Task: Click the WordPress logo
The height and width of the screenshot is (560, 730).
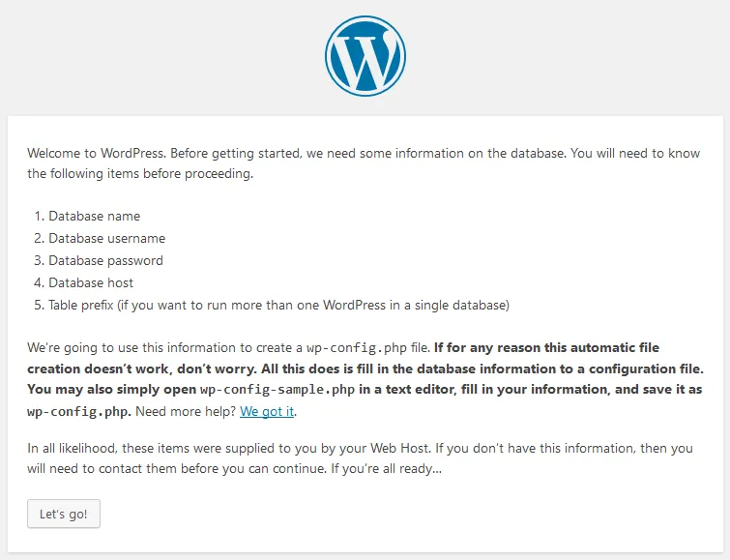Action: point(365,55)
